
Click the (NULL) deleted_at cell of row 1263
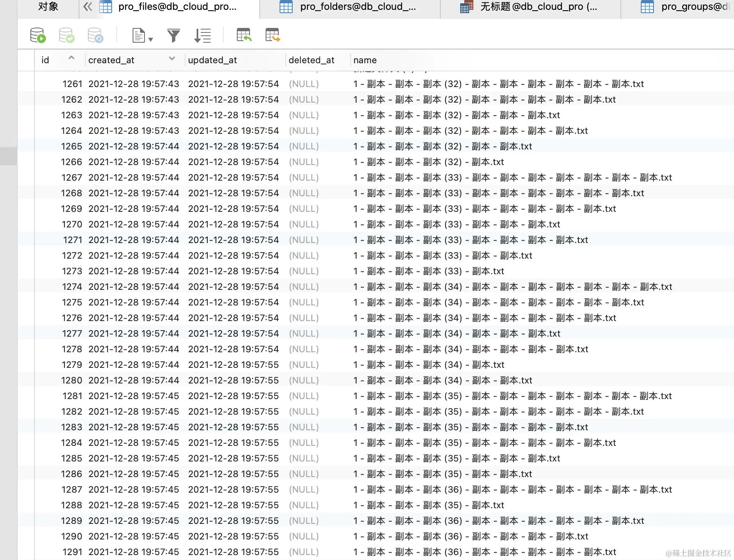click(304, 115)
